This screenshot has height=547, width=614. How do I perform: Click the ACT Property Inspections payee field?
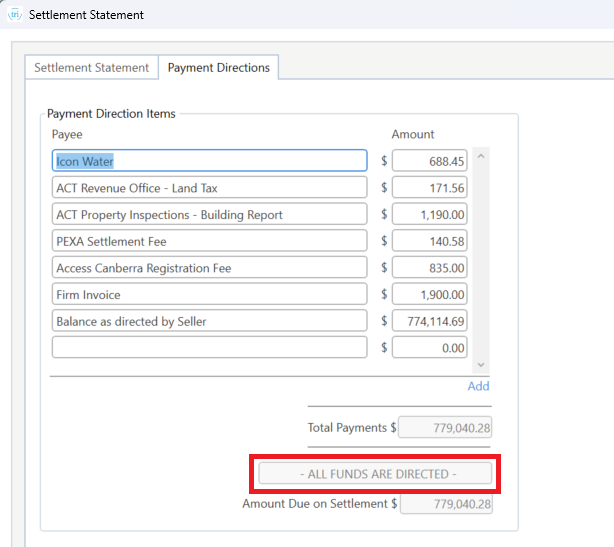209,215
